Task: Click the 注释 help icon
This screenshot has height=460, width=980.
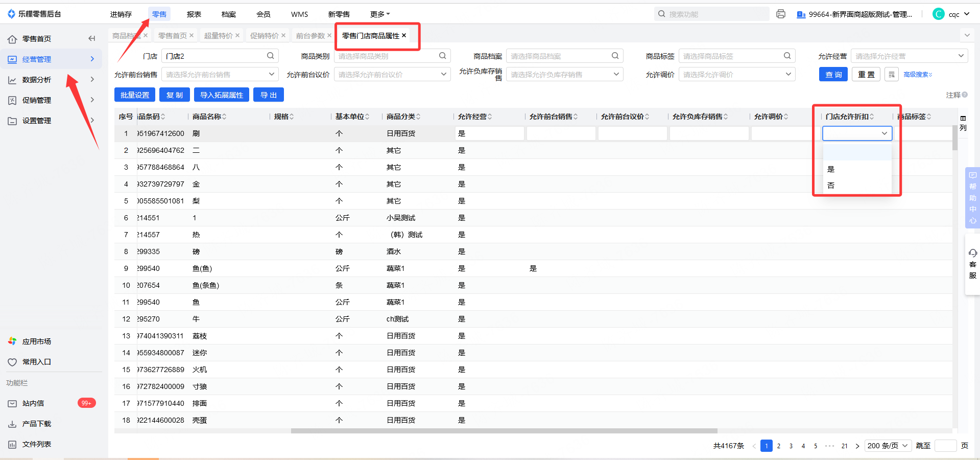Action: [x=965, y=95]
